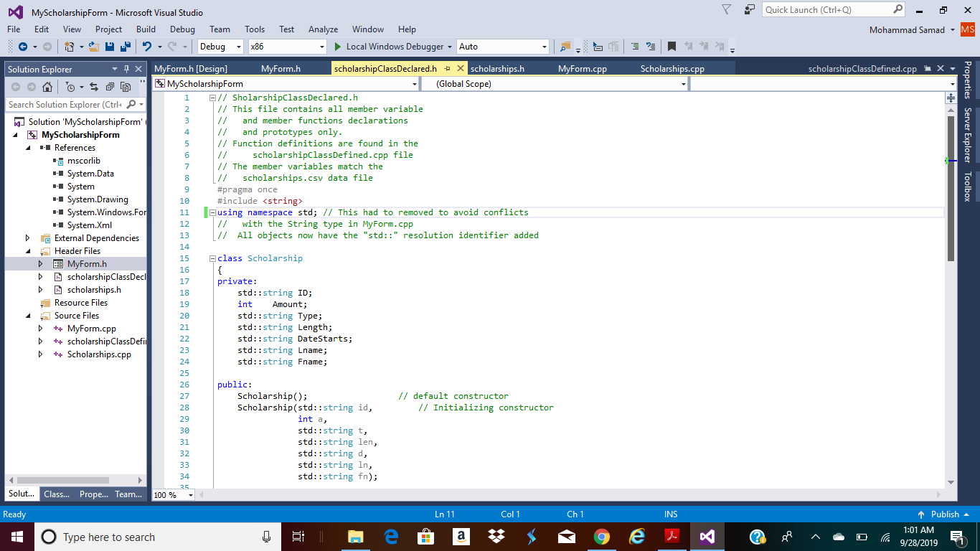Screen dimensions: 980x551
Task: Open the Analyze menu
Action: pos(323,29)
